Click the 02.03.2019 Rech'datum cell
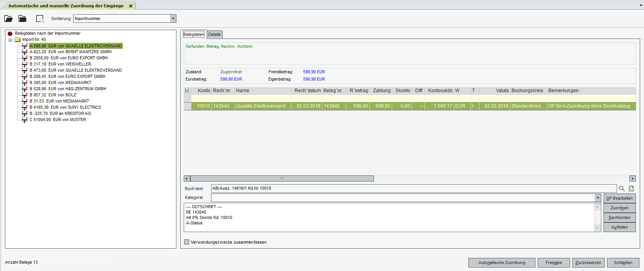 point(307,106)
